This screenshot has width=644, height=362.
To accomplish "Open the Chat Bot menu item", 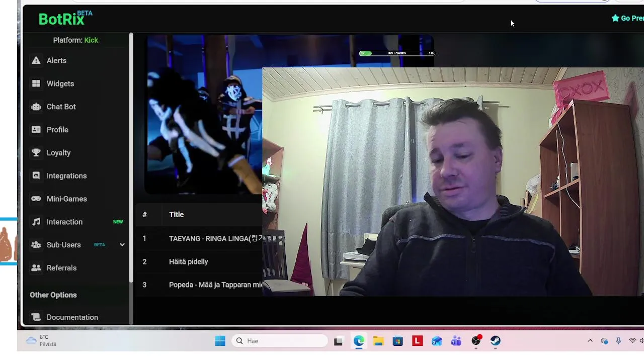I will (x=77, y=107).
